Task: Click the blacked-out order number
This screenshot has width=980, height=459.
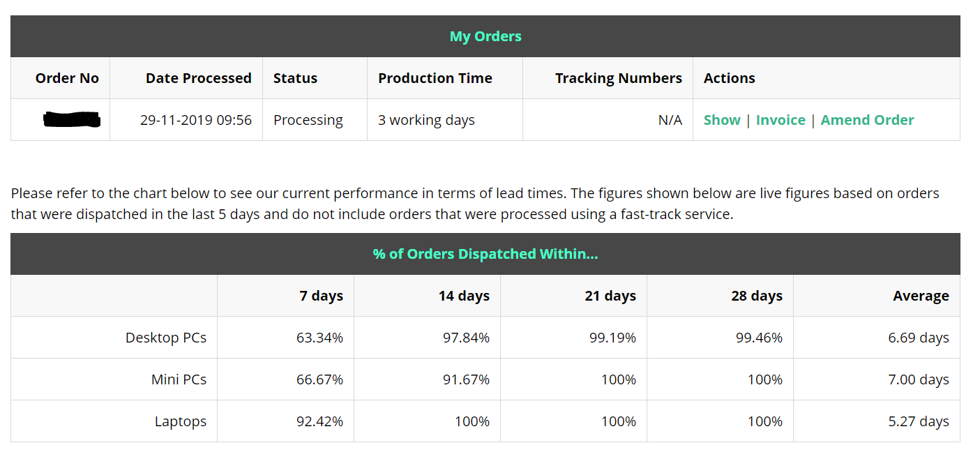Action: click(x=71, y=120)
